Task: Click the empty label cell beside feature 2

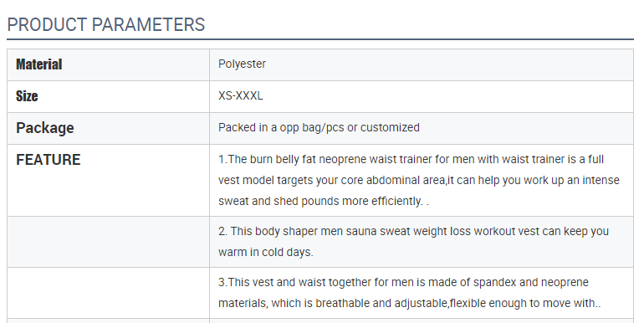Action: [108, 242]
